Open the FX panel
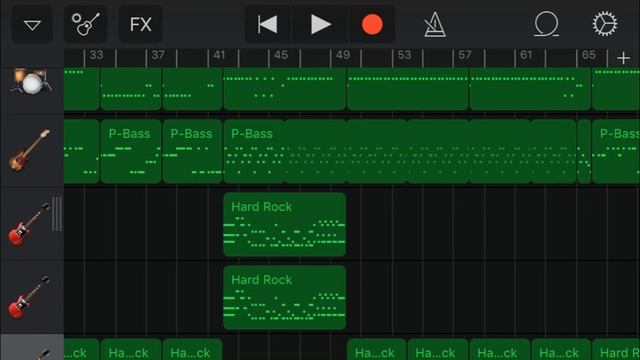640x360 pixels. pos(141,24)
